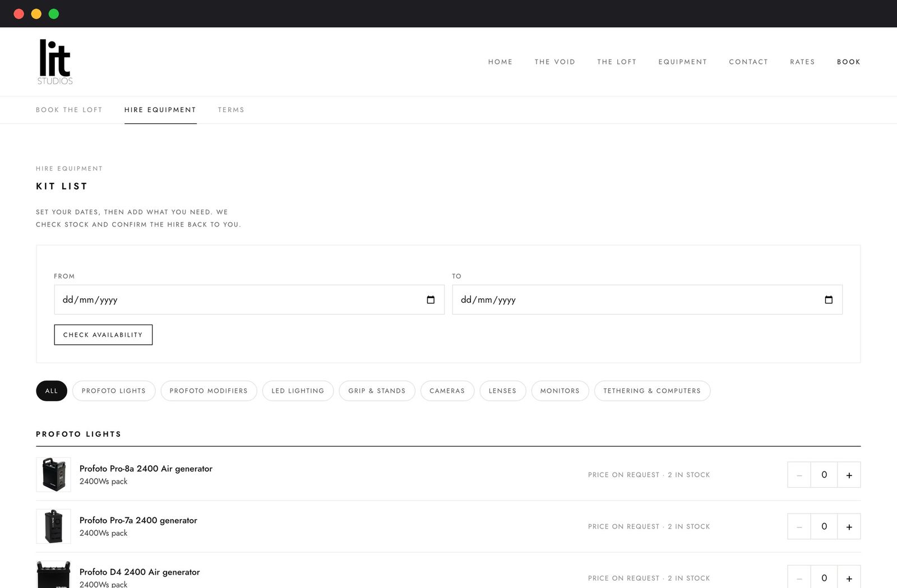Select the All filter pill
Viewport: 897px width, 588px height.
pyautogui.click(x=52, y=391)
